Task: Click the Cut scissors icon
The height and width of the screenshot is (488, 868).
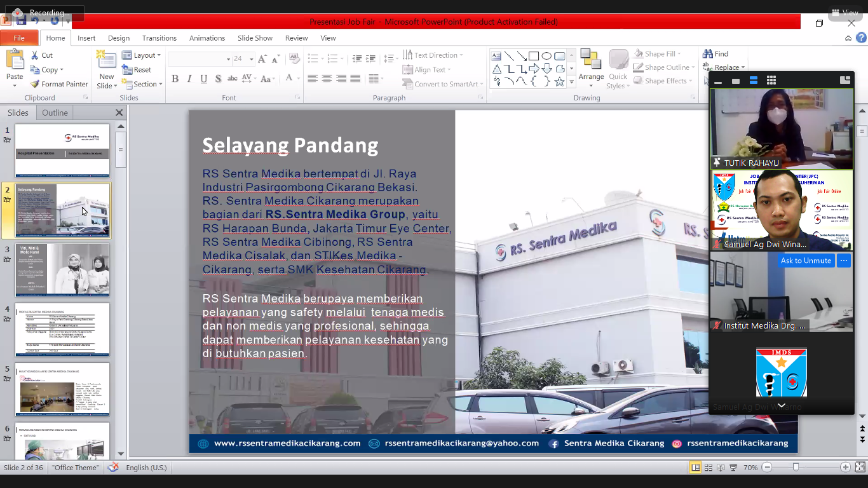Action: pyautogui.click(x=35, y=55)
